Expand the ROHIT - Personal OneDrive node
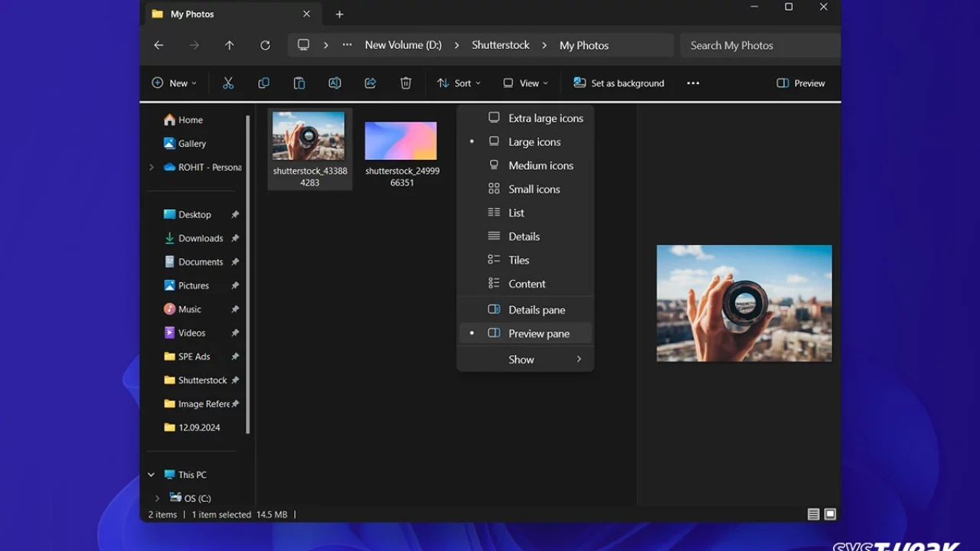Viewport: 980px width, 551px height. (151, 167)
